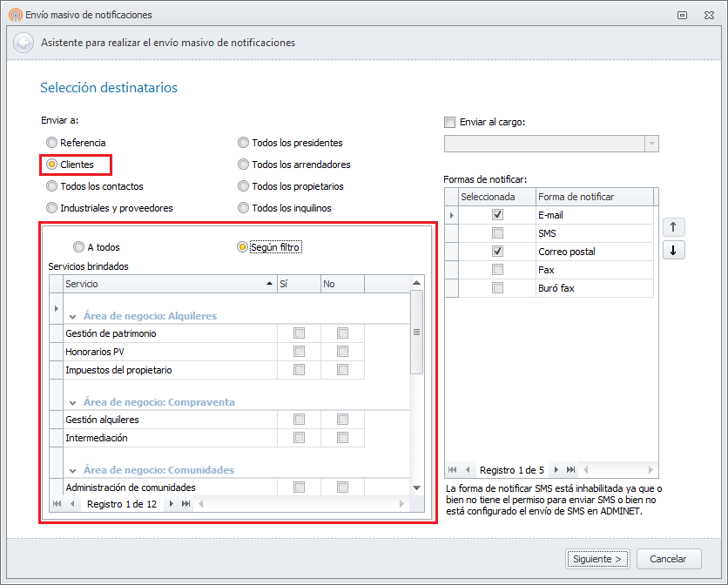Move notification method up with arrow button
Viewport: 728px width, 585px height.
674,227
